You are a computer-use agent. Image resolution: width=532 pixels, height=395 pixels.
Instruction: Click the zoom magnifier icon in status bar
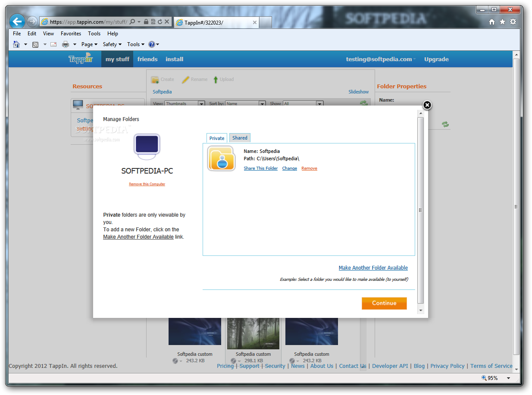point(484,378)
